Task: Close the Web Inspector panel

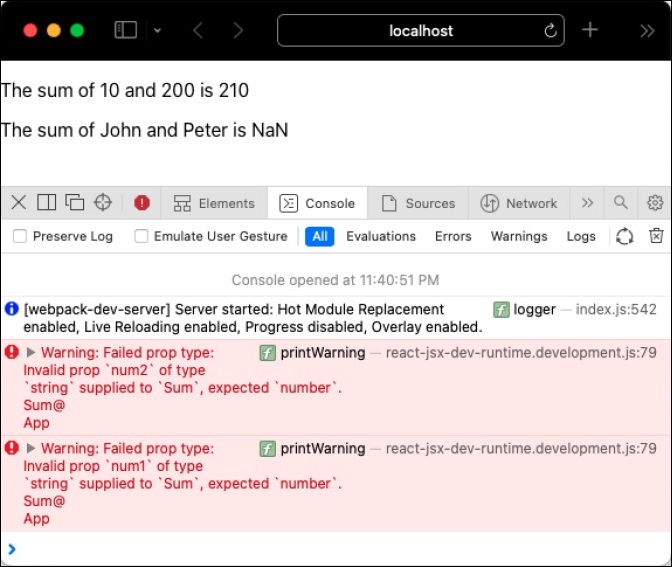Action: 19,203
